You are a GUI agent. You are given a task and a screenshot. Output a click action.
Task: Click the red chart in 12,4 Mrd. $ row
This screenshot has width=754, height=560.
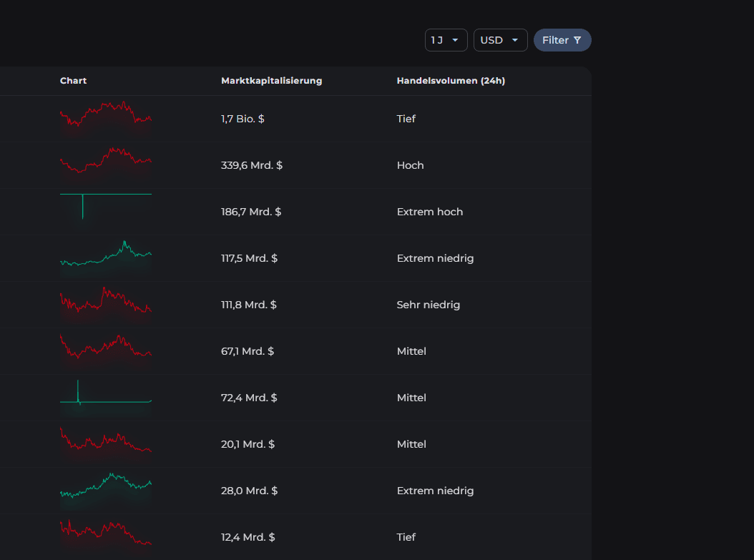point(106,534)
